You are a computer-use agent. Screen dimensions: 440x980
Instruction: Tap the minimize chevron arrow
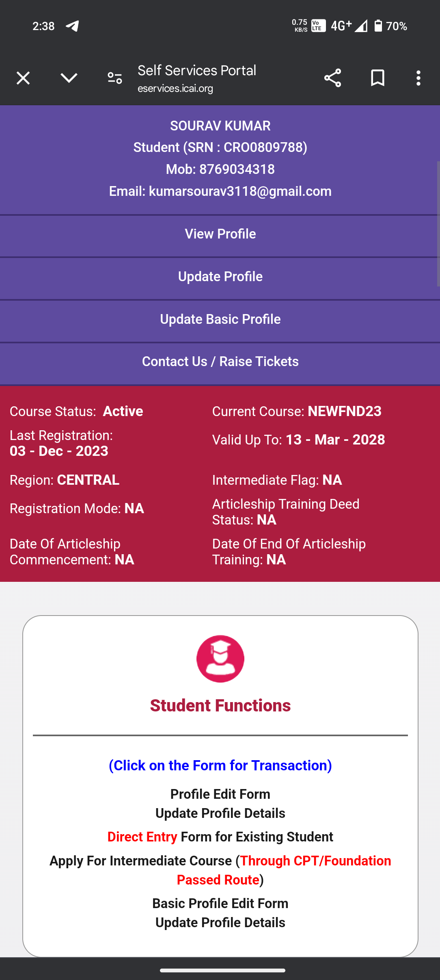pyautogui.click(x=69, y=78)
